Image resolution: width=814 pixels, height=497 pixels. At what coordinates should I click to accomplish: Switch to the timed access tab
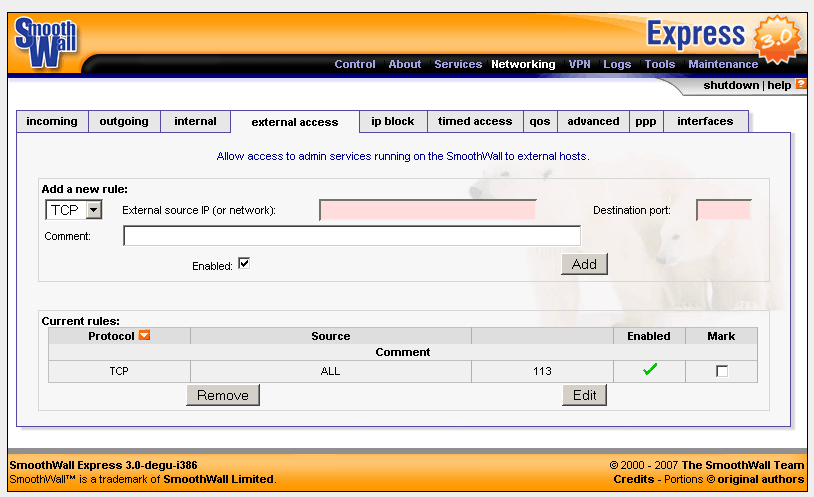tap(475, 122)
